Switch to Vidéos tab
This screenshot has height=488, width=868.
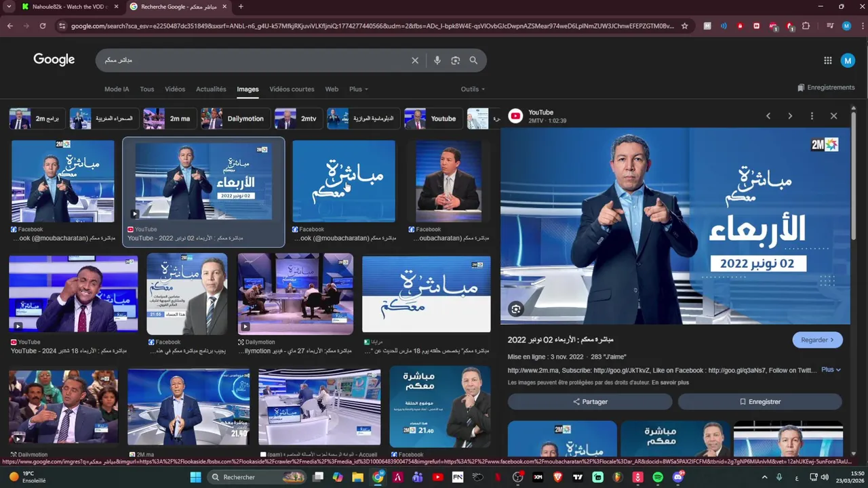(175, 89)
